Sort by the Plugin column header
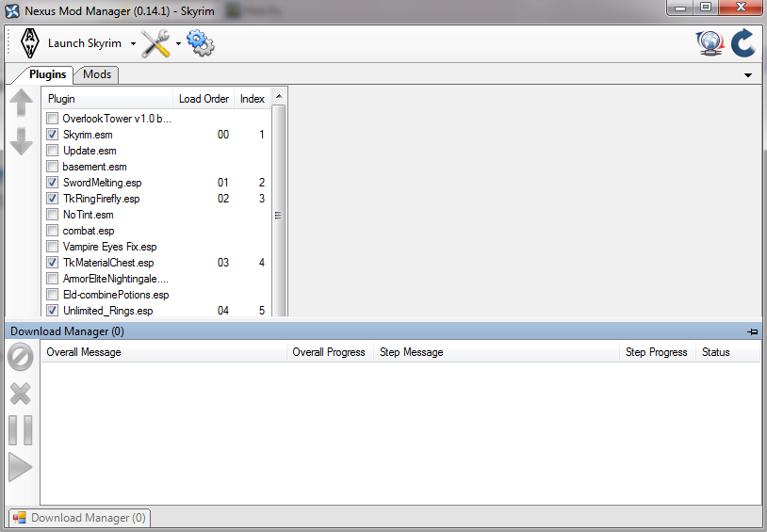 [x=107, y=99]
